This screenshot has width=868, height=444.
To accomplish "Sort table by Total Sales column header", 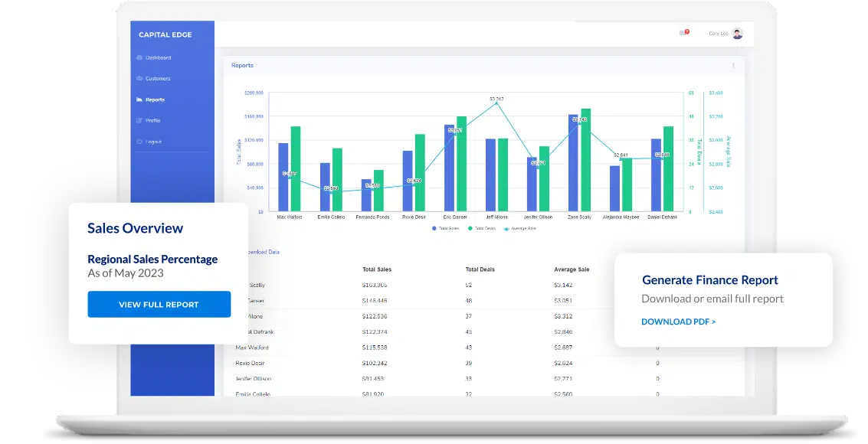I will [x=377, y=269].
